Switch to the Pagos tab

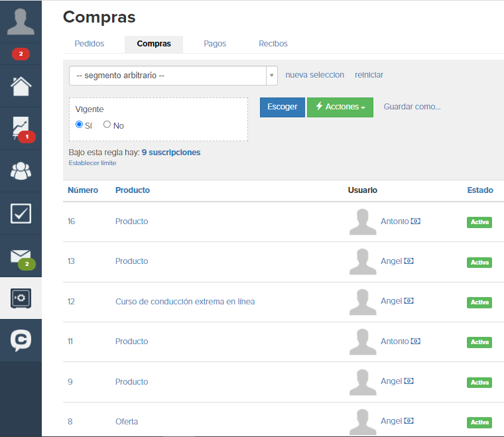[215, 44]
